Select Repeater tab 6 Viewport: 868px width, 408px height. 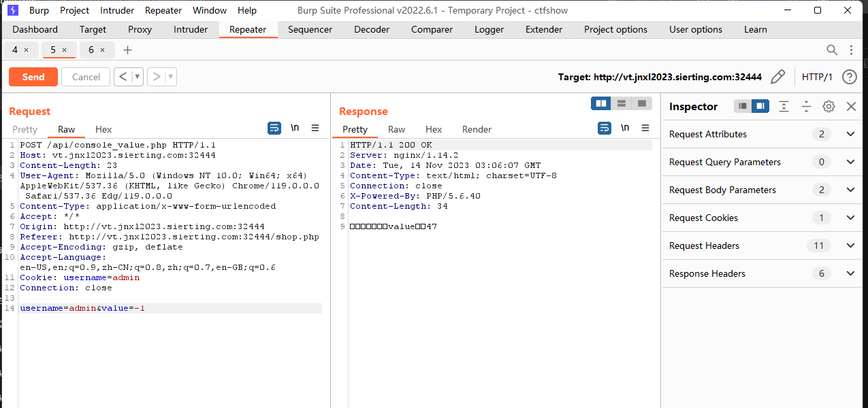coord(91,50)
